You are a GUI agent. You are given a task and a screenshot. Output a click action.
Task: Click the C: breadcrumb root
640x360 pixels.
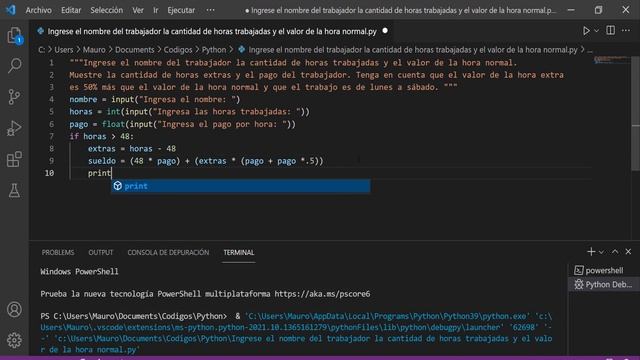pyautogui.click(x=42, y=50)
